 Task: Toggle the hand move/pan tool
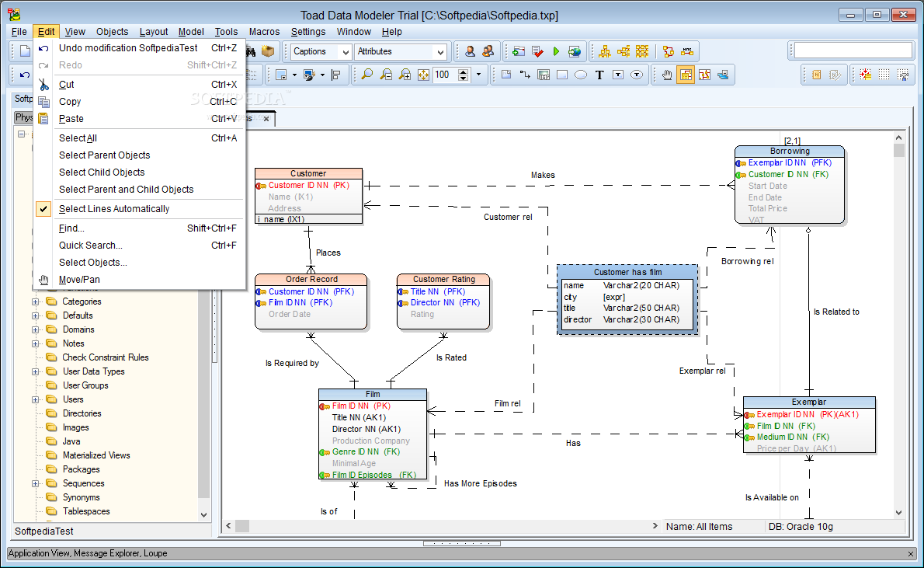[x=667, y=75]
